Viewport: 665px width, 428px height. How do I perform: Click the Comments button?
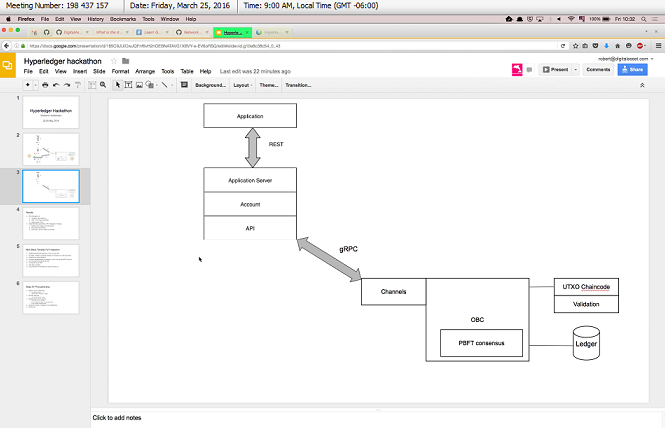[x=598, y=70]
